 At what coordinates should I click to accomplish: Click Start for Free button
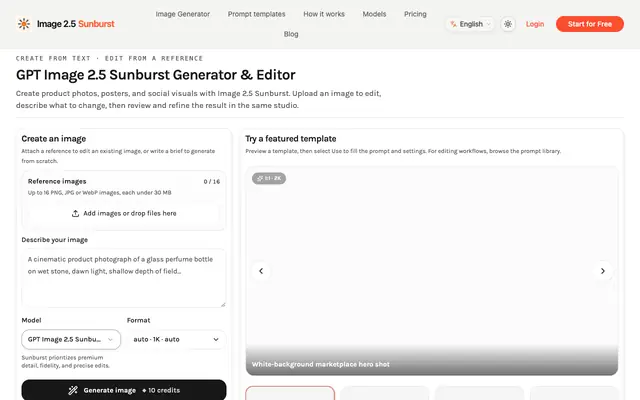click(x=590, y=24)
